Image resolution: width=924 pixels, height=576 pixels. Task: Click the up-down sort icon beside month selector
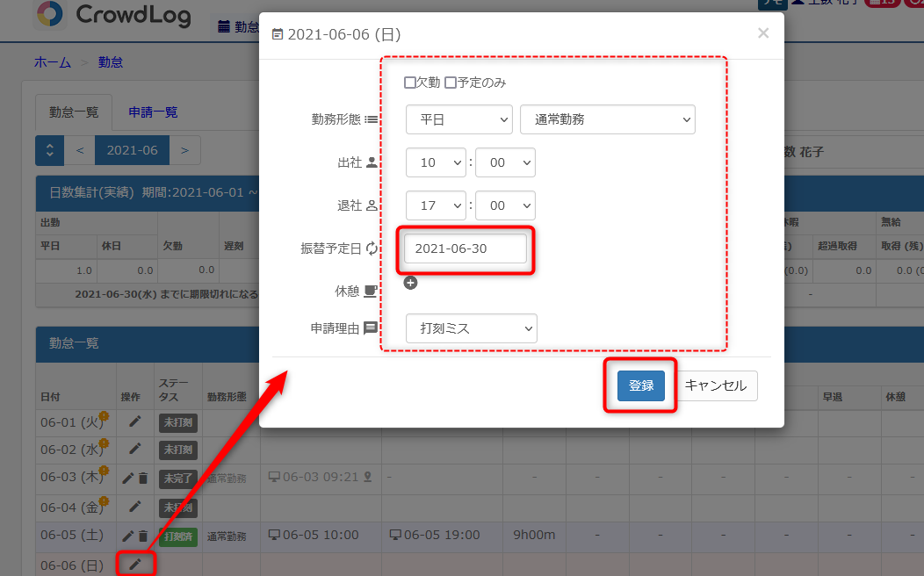coord(50,150)
